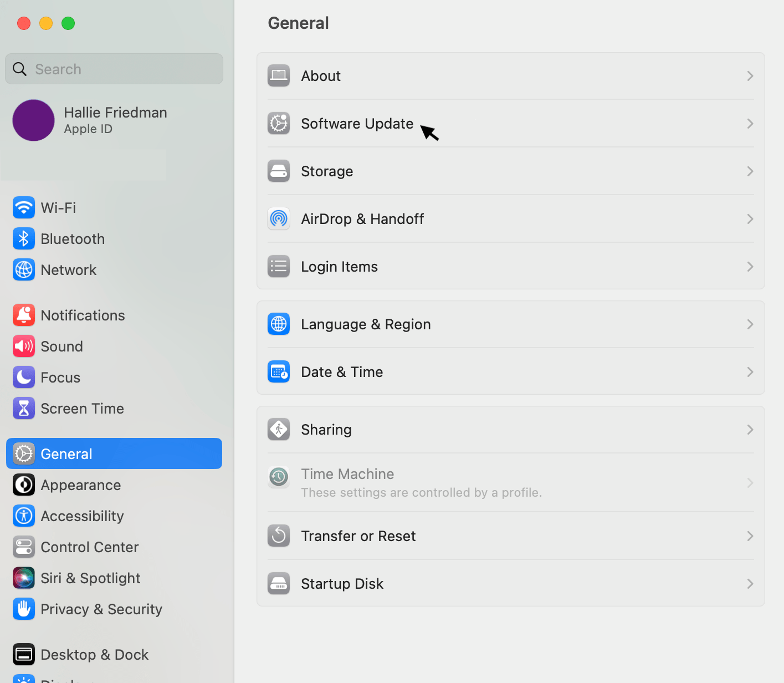Open Hallie Friedman Apple ID account
The image size is (784, 683).
tap(114, 120)
